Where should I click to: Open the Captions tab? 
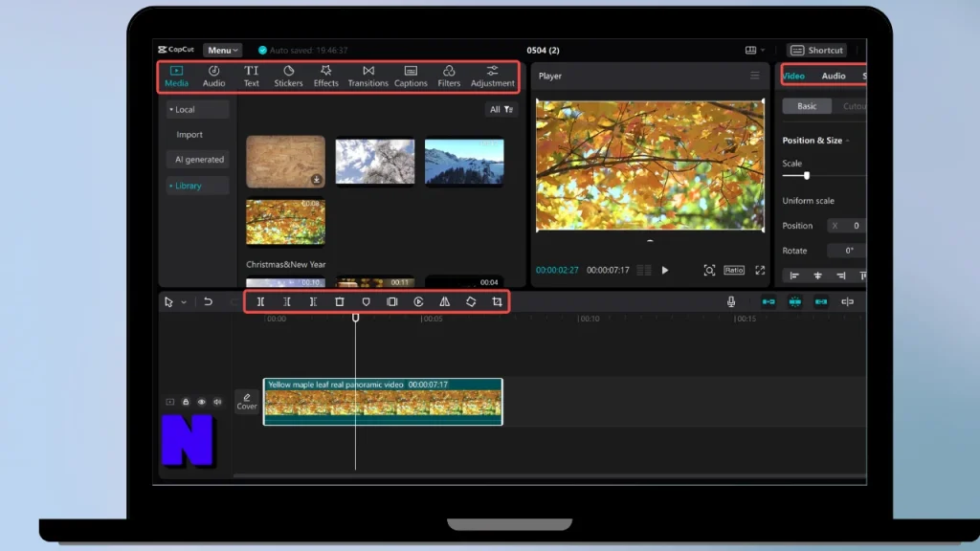(x=411, y=77)
